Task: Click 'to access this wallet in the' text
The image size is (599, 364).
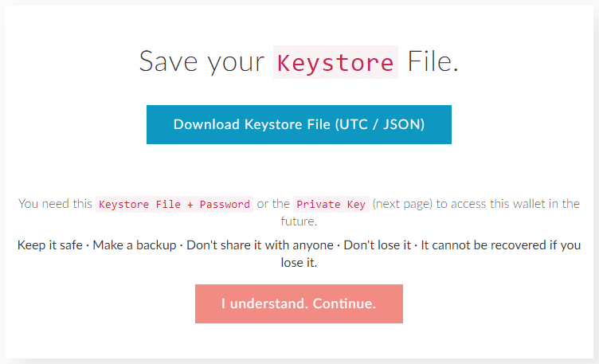Action: pyautogui.click(x=509, y=204)
